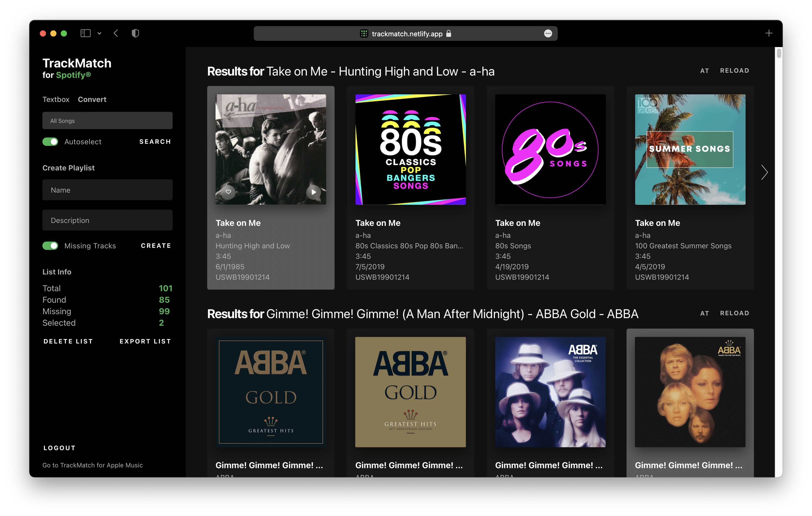Open a new tab with plus icon
The image size is (812, 516).
(x=769, y=33)
